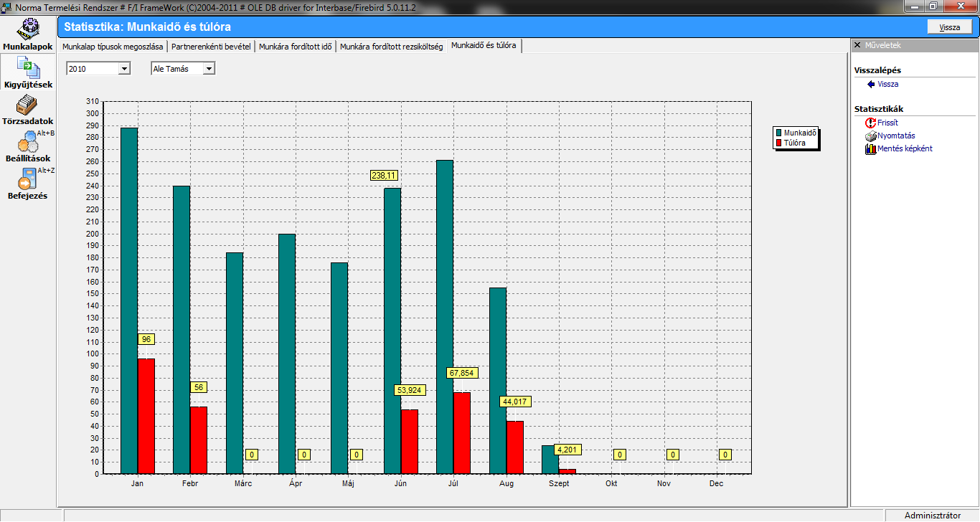Open the Beállítások sidebar icon

[x=27, y=142]
